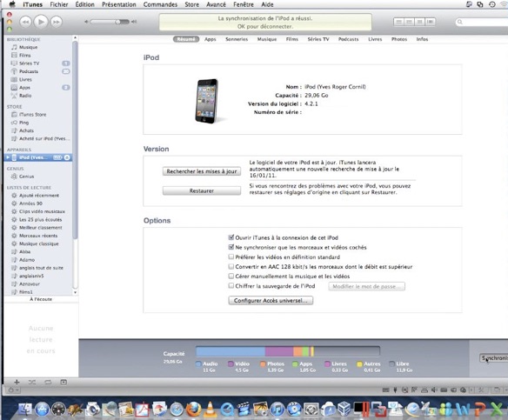Image resolution: width=508 pixels, height=420 pixels.
Task: Open the iTunes menu
Action: point(32,4)
